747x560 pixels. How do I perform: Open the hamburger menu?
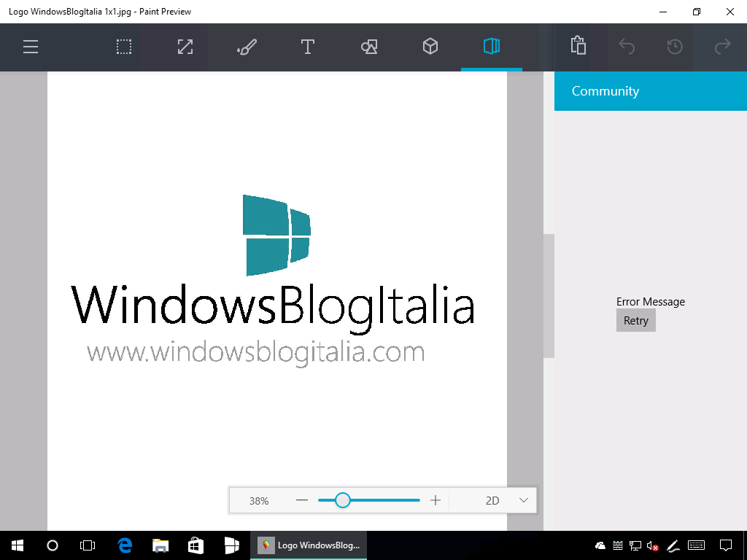(x=31, y=47)
